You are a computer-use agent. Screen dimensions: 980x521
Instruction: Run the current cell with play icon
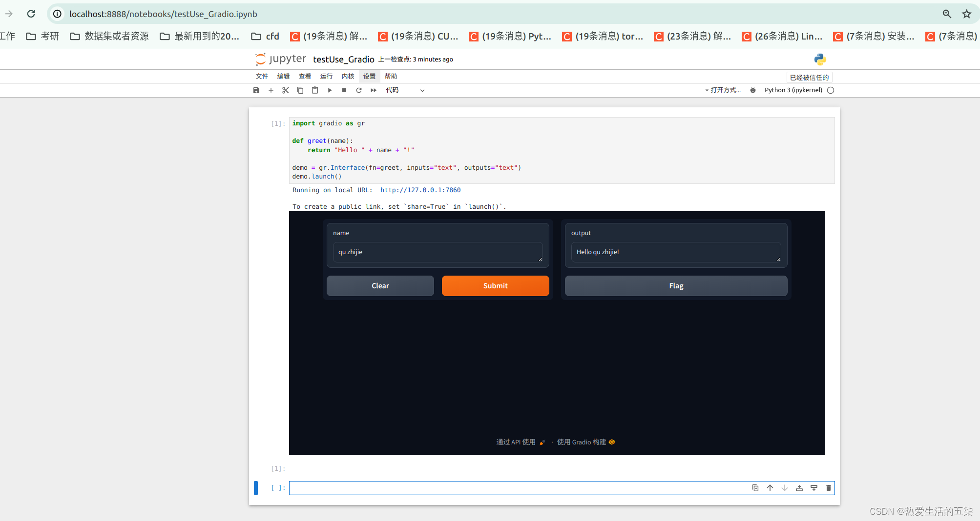[330, 90]
